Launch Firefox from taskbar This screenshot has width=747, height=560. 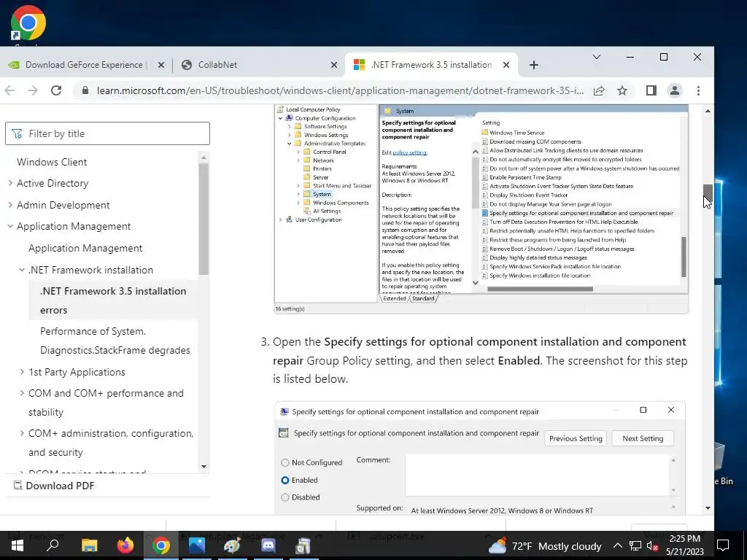(x=125, y=545)
